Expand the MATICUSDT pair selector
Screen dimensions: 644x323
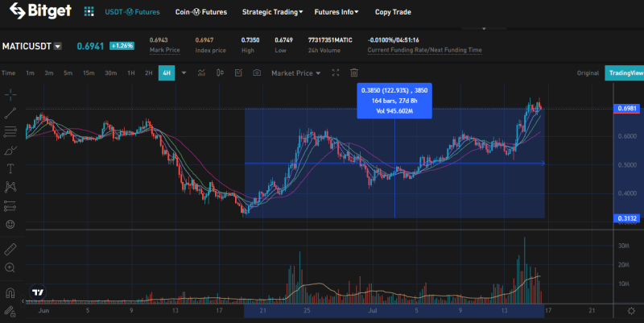coord(58,46)
